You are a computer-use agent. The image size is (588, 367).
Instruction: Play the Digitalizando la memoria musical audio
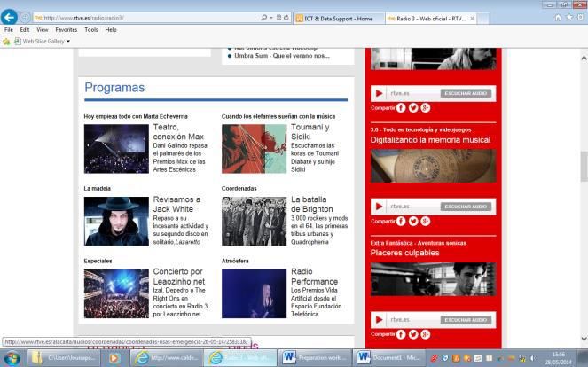pos(379,207)
